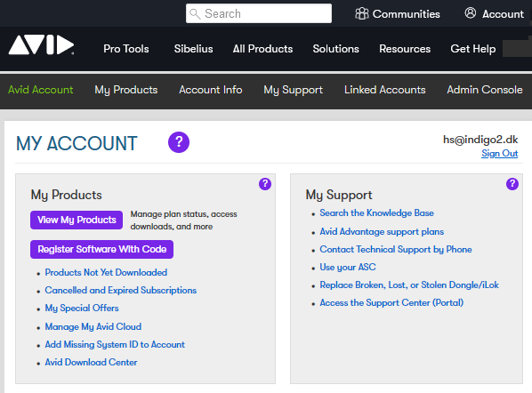Open help icon in My Support panel

tap(512, 184)
